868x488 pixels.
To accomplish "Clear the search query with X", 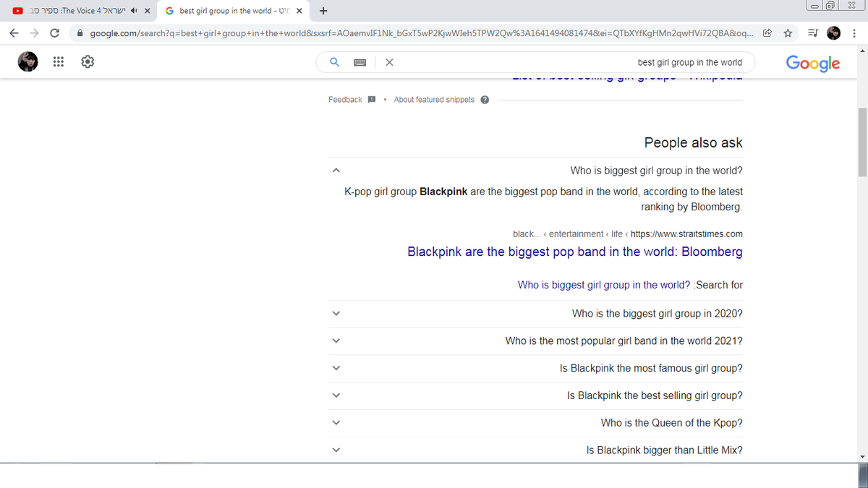I will 389,63.
